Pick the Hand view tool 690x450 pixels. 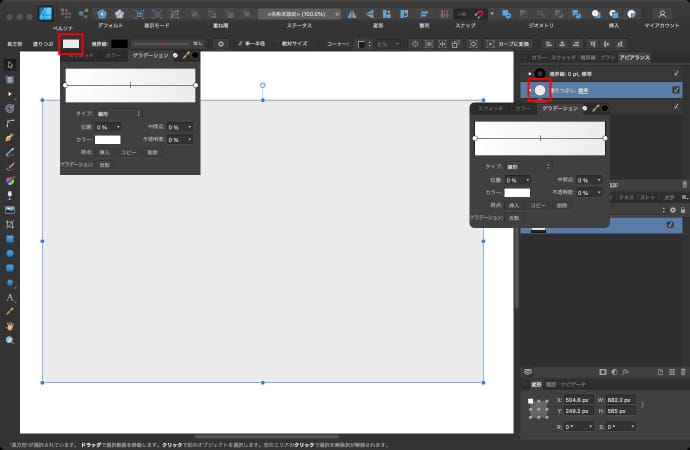point(10,325)
